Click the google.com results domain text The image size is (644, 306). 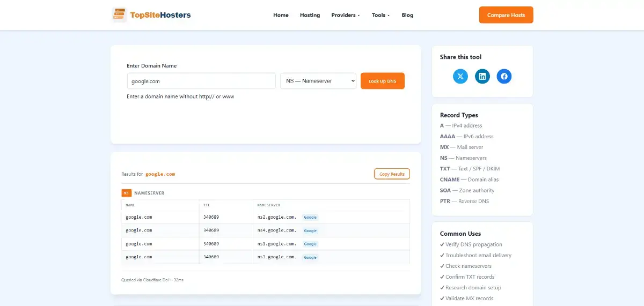pyautogui.click(x=160, y=174)
